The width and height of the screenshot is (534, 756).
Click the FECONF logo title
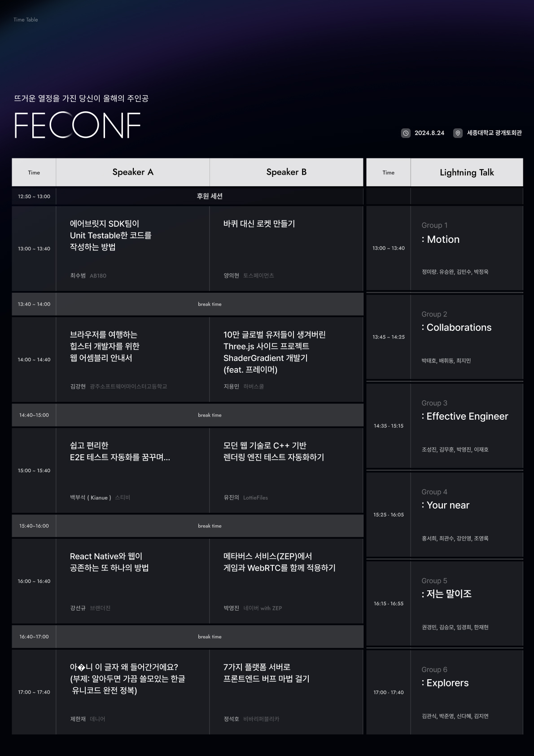(x=78, y=125)
